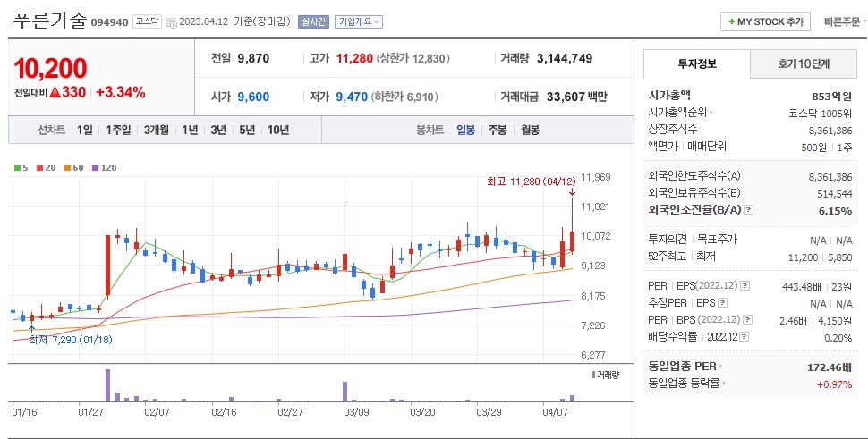Open the 시가총액순위 link arrow
Screen dimensions: 868x439
(711, 113)
